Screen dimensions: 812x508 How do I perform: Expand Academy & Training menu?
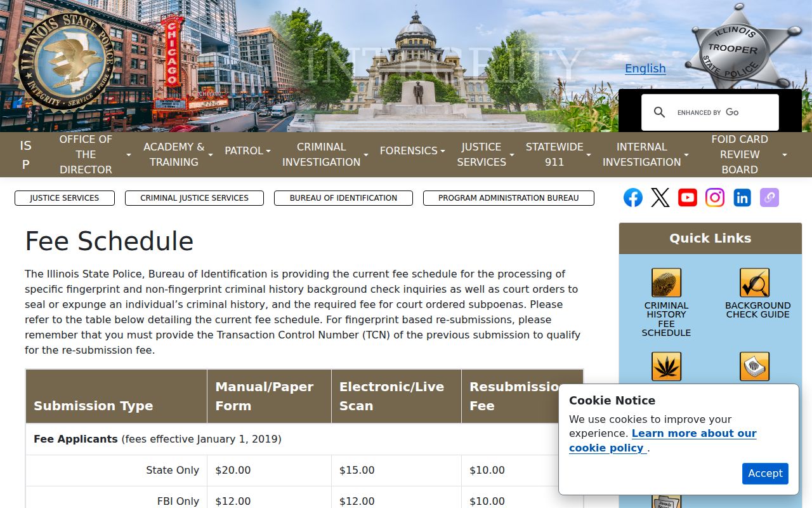pos(179,154)
